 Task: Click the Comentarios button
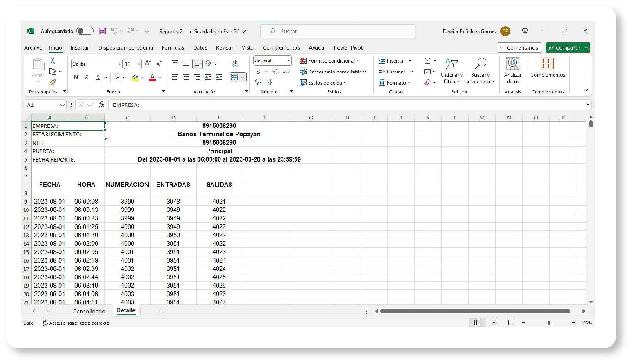coord(519,48)
